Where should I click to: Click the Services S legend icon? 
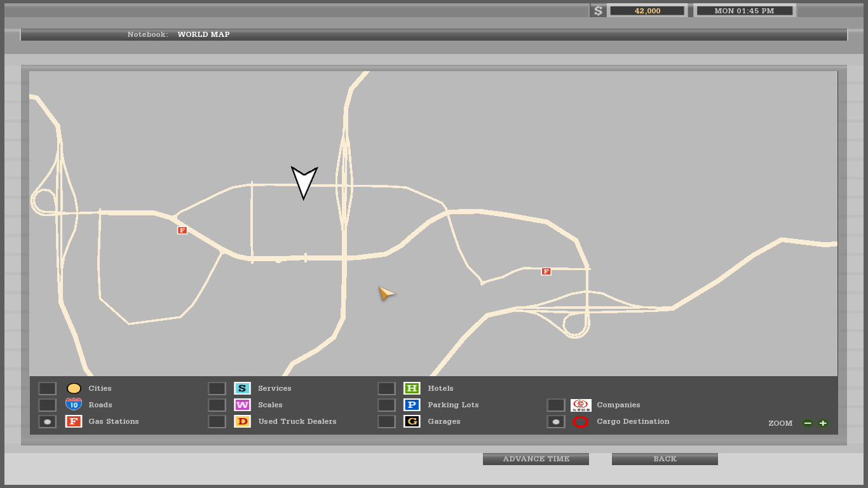[242, 388]
